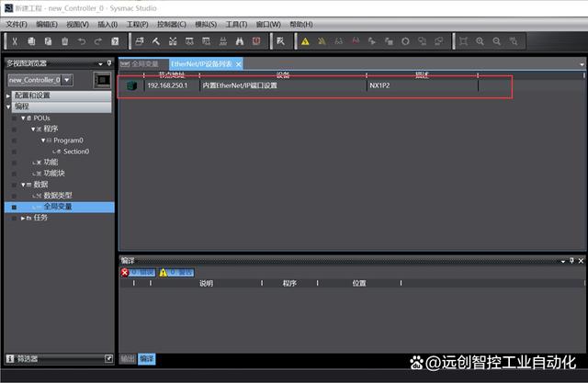Expand the 配置和设置 section
588x383 pixels.
coord(8,96)
